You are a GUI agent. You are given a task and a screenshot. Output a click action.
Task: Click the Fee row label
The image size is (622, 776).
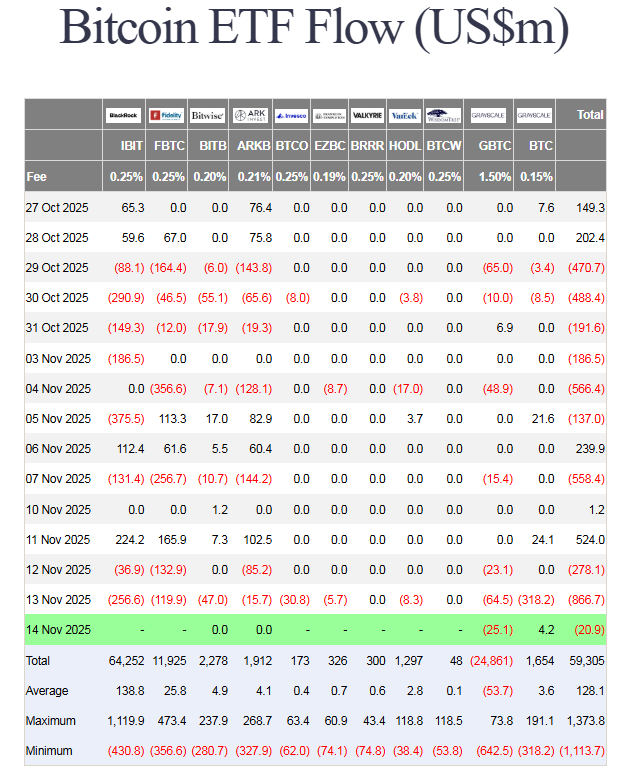coord(37,177)
